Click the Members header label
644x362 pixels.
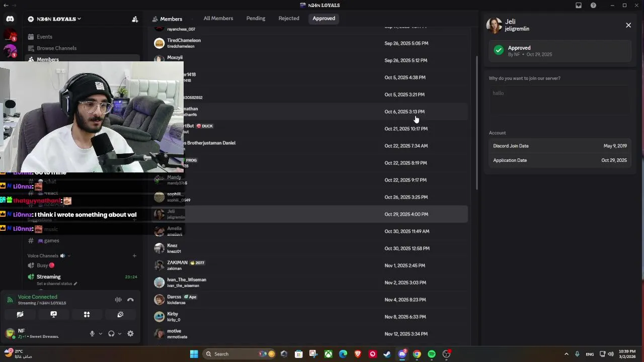171,19
